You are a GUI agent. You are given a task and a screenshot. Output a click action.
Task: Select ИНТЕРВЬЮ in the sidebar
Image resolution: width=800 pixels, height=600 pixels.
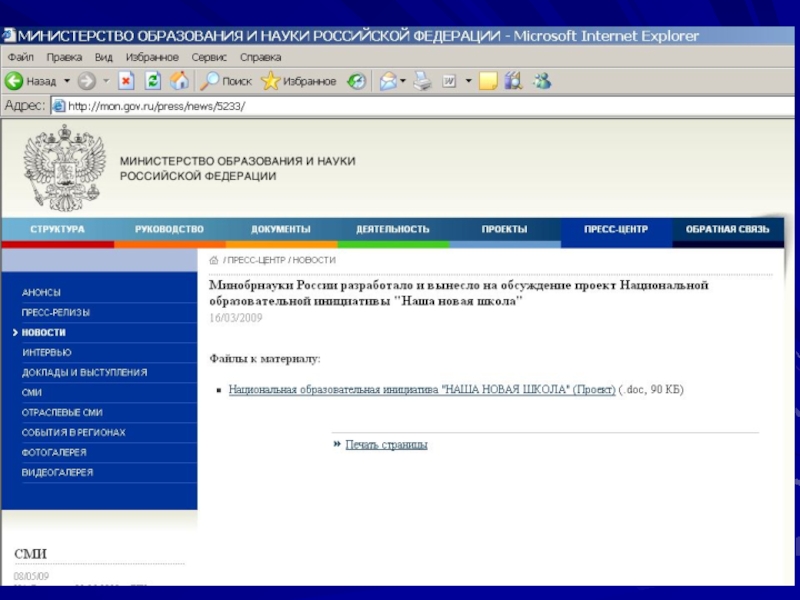pos(47,352)
